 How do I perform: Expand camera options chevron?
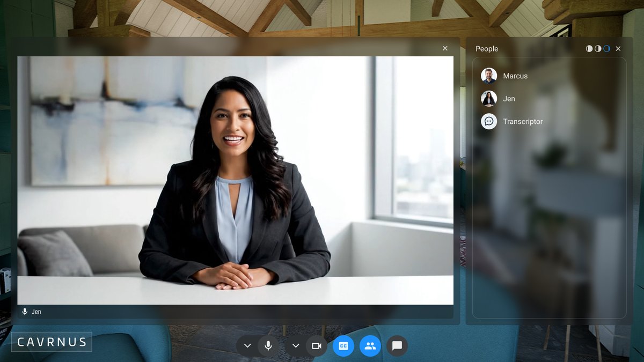[296, 346]
